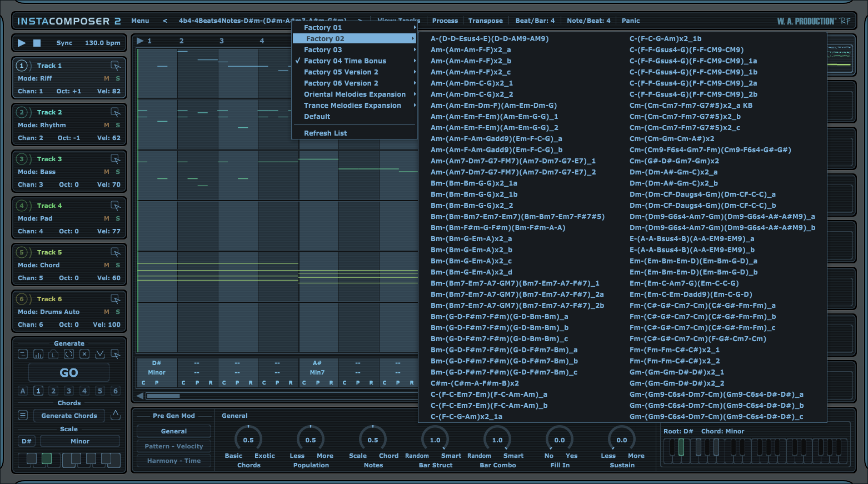Select Track 3 number circle
The image size is (868, 484).
tap(22, 159)
